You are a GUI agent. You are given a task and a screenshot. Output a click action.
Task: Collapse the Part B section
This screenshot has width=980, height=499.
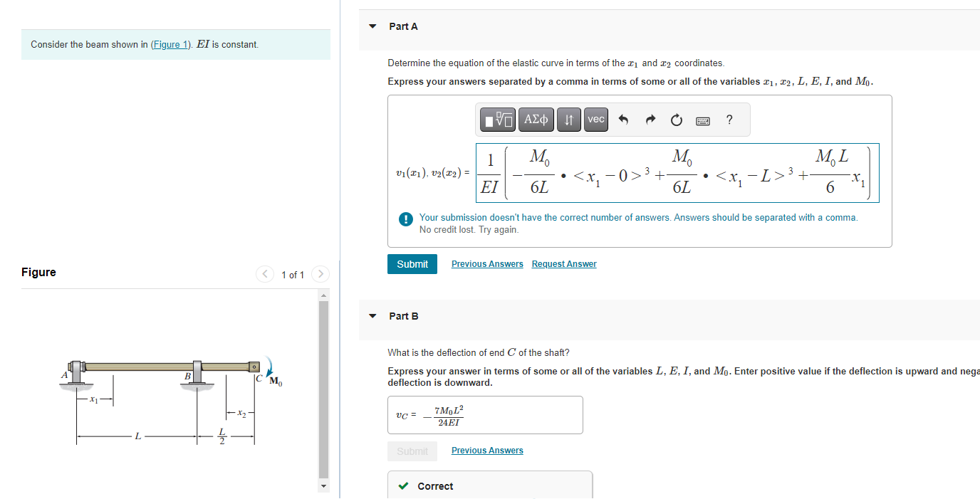click(372, 316)
